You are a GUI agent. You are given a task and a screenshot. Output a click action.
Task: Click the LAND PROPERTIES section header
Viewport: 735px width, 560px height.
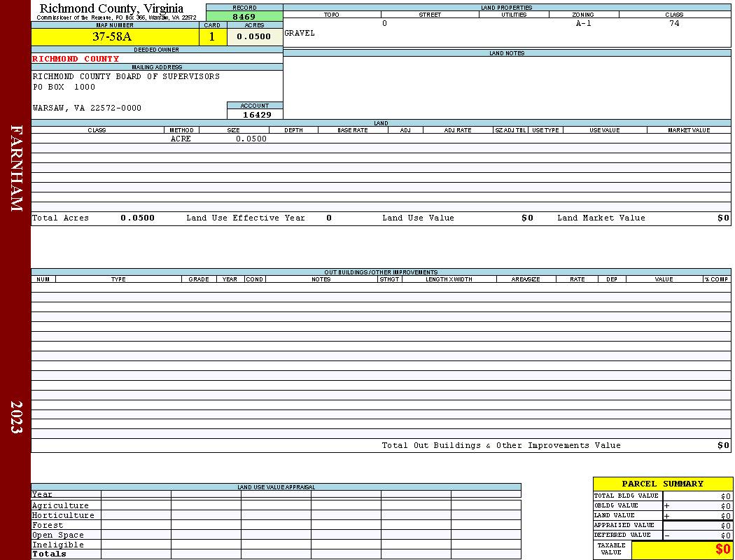[506, 8]
